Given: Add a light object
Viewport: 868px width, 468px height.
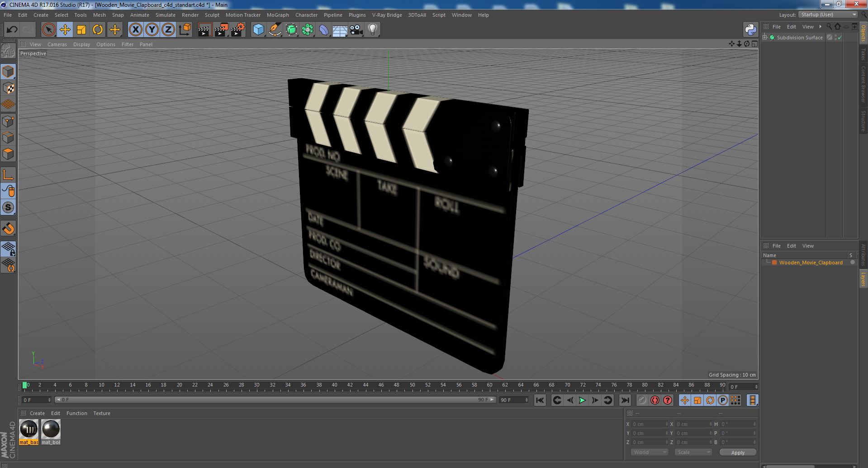Looking at the screenshot, I should click(x=373, y=30).
